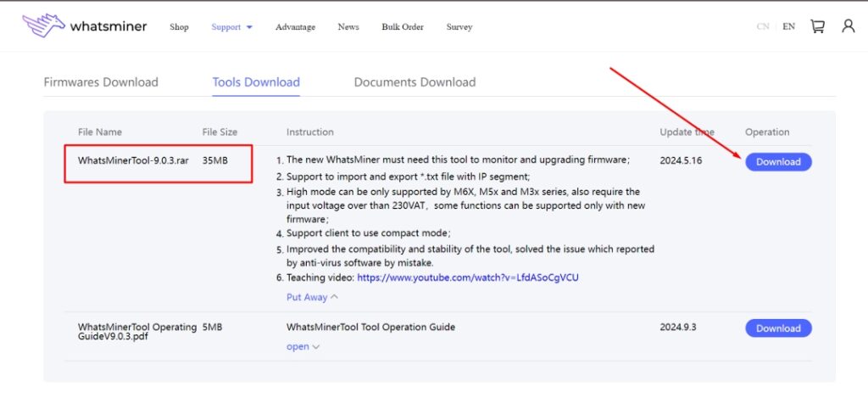Click the Instruction column header
The image size is (868, 415).
310,132
